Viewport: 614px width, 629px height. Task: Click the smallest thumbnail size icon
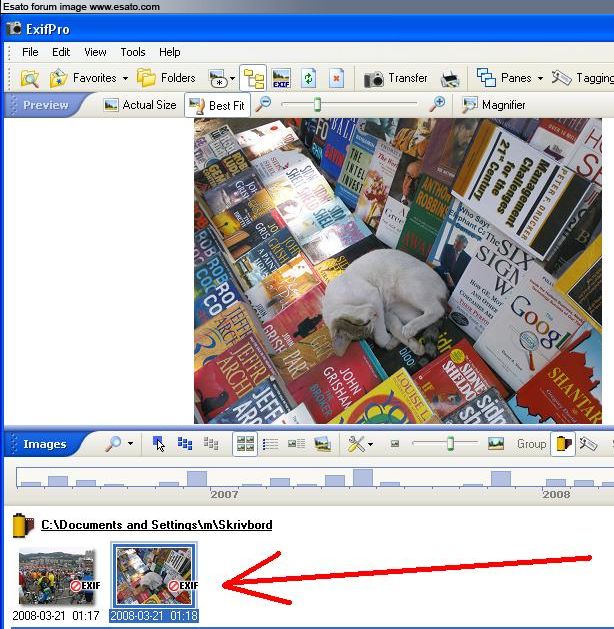pos(395,444)
